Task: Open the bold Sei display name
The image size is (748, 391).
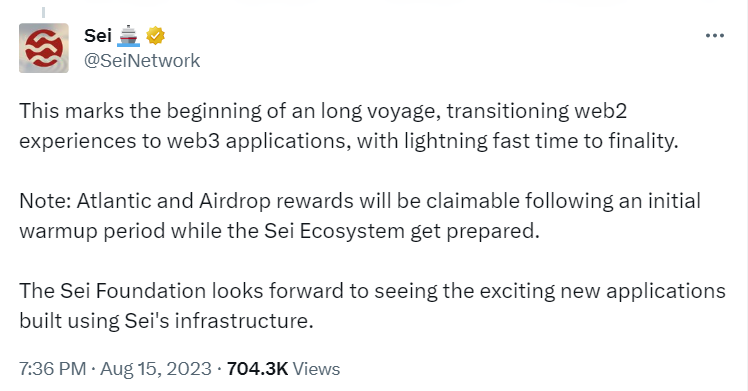Action: [98, 36]
